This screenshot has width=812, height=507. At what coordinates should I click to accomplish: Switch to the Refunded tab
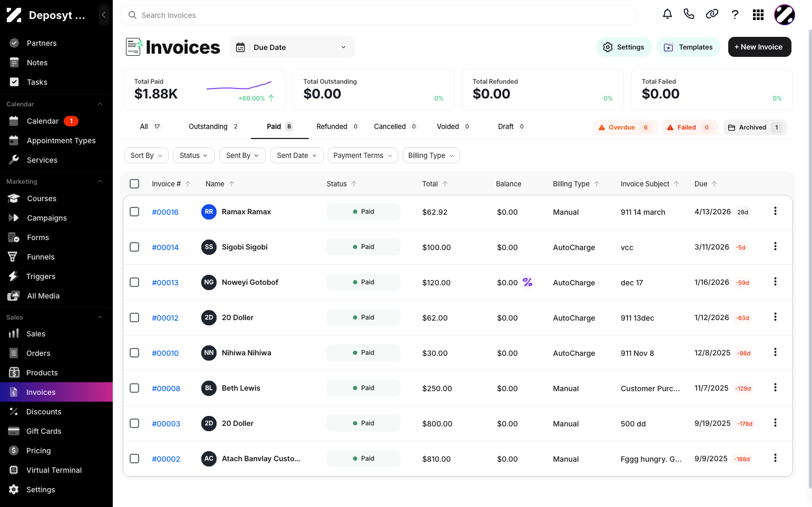pos(337,126)
